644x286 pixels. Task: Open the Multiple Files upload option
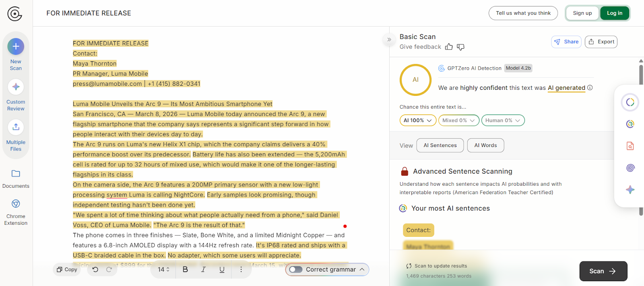(x=16, y=135)
